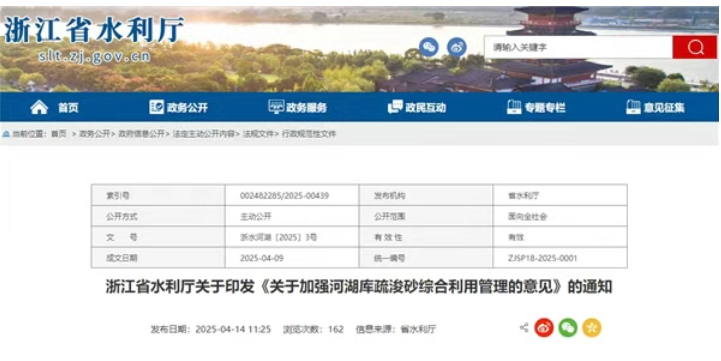Open the 政务服务 menu item
The image size is (721, 361).
click(x=306, y=108)
